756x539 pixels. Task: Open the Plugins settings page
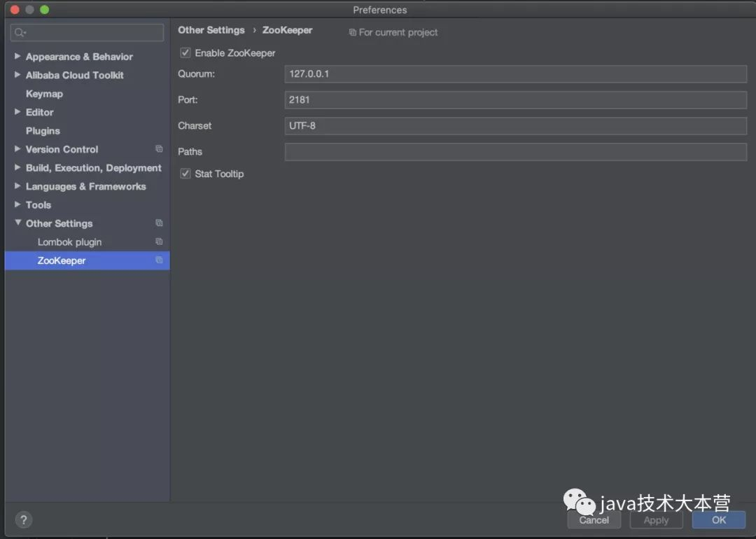pos(43,131)
